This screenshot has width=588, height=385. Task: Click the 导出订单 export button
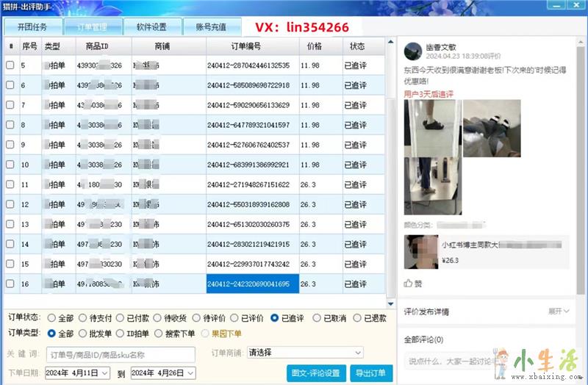coord(371,373)
